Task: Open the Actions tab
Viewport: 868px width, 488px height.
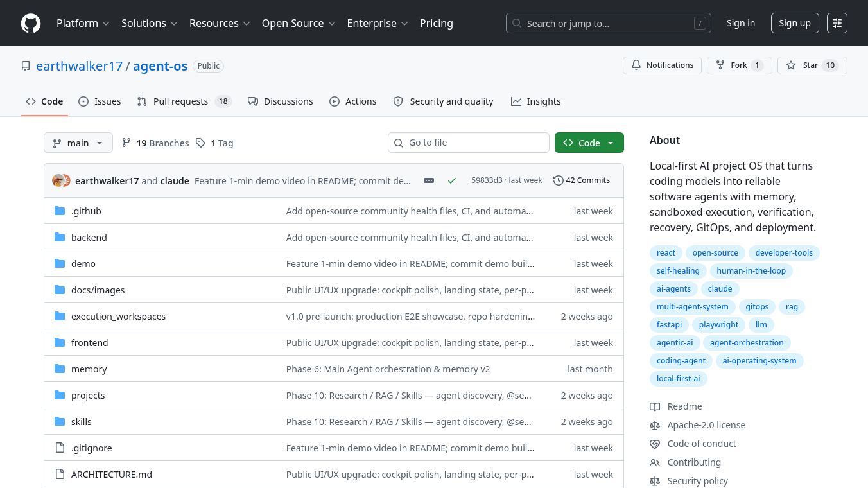Action: click(353, 101)
